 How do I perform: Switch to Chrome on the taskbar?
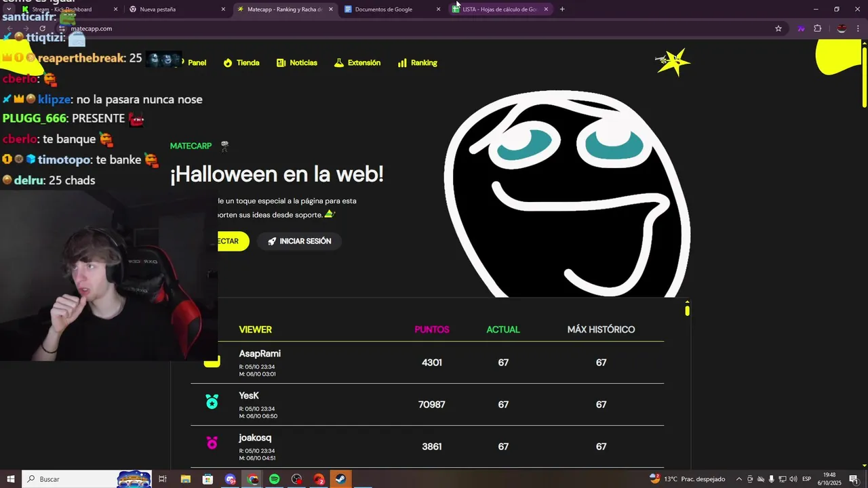click(x=253, y=479)
